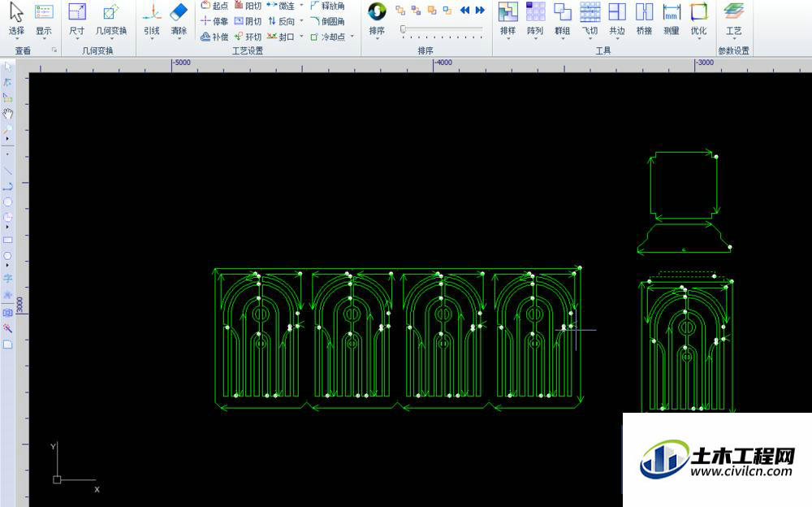Screen dimensions: 812x507
Task: Click the 补偿 (Compensation) tool
Action: coord(214,37)
